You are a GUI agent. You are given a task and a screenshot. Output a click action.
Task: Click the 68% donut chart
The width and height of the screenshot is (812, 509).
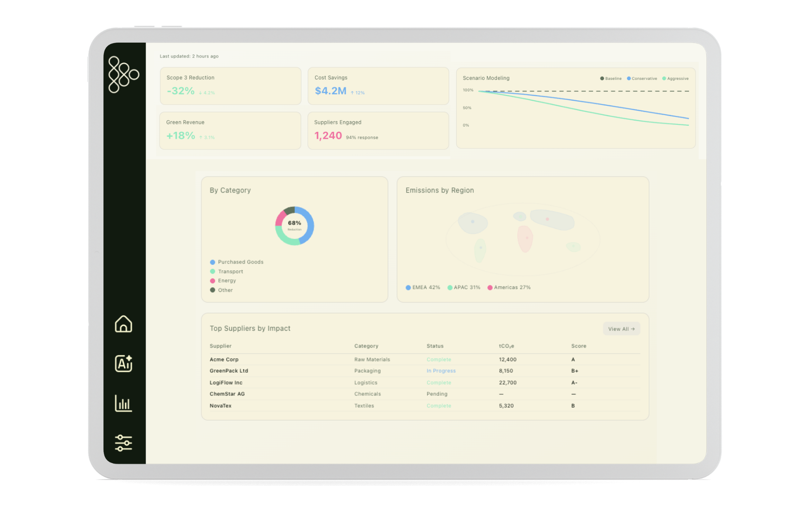tap(295, 226)
